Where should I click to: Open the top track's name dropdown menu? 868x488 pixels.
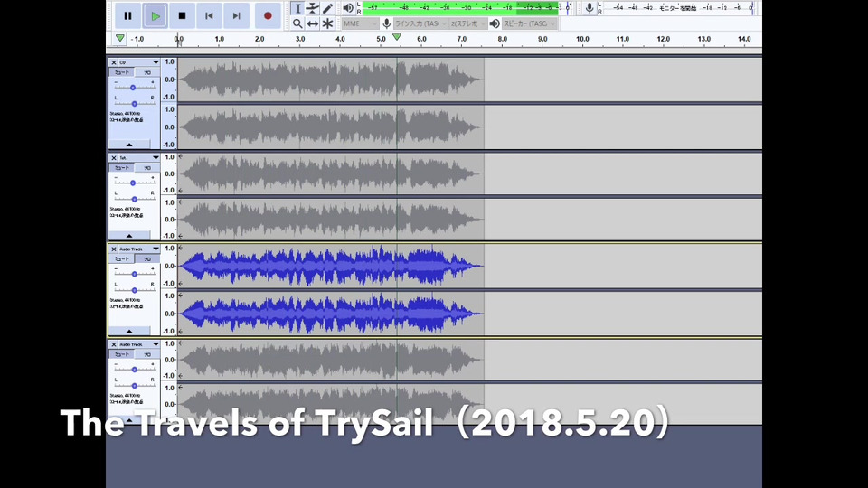pyautogui.click(x=138, y=62)
